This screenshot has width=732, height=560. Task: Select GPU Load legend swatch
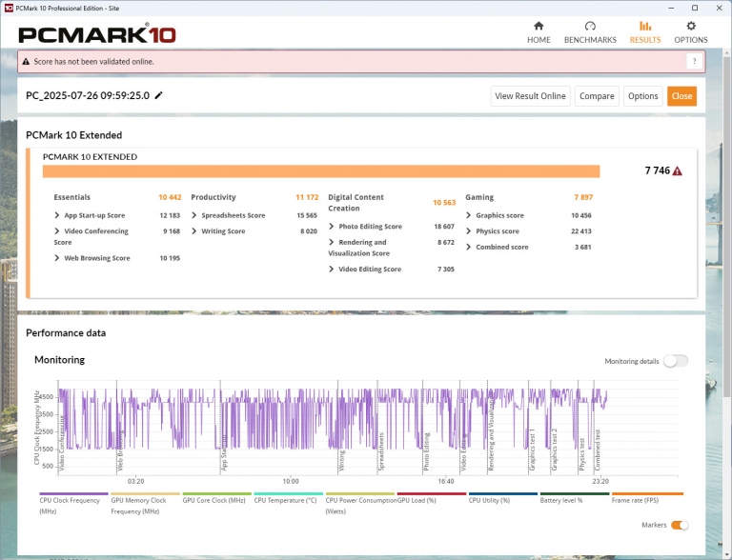coord(432,493)
